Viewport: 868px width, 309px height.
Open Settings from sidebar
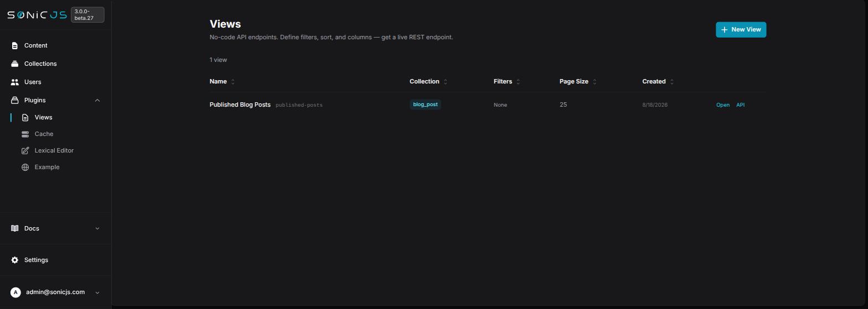[x=36, y=260]
